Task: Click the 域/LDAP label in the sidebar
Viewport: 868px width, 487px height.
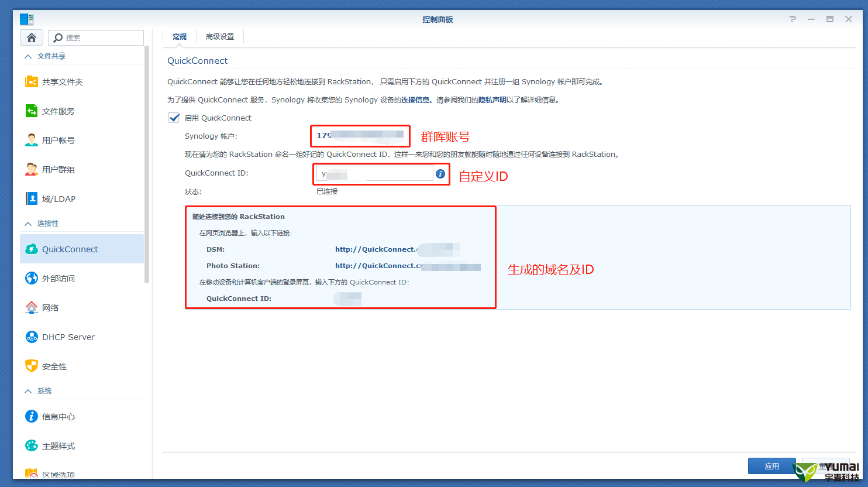Action: pos(59,199)
